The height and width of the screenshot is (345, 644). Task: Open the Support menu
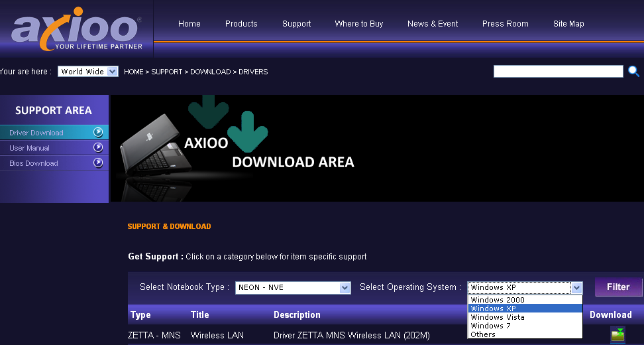coord(297,24)
